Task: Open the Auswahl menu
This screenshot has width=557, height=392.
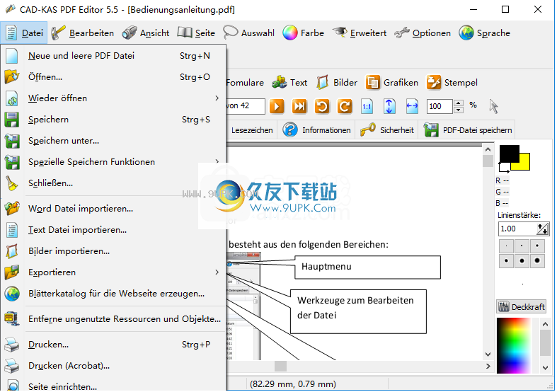Action: [248, 33]
